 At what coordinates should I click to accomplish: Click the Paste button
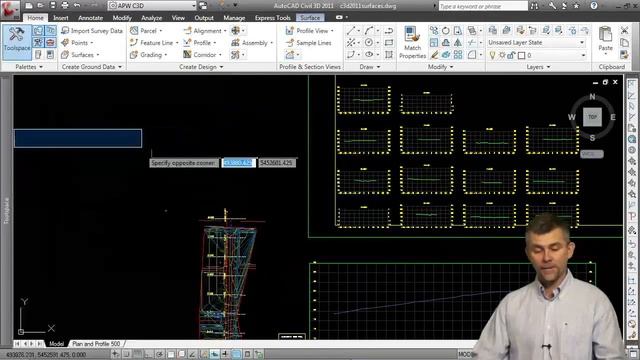click(605, 40)
